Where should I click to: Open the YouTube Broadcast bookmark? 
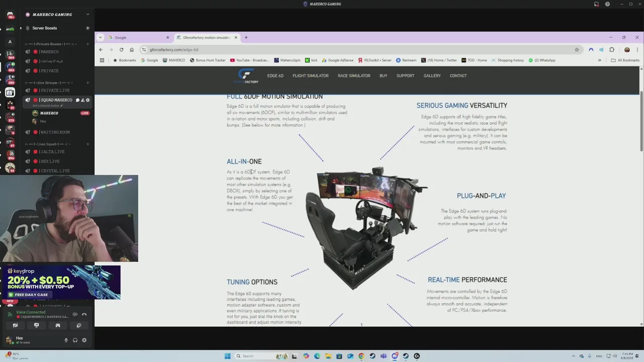[x=250, y=60]
